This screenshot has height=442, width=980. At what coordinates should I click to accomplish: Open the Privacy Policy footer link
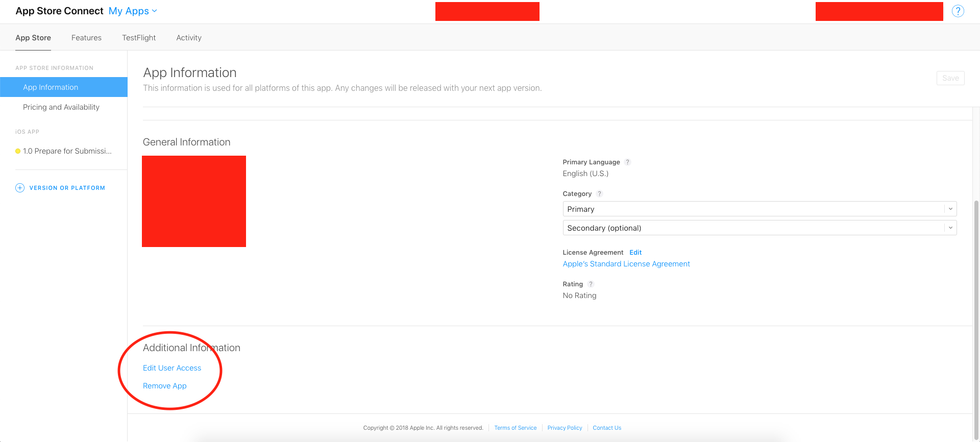click(565, 428)
